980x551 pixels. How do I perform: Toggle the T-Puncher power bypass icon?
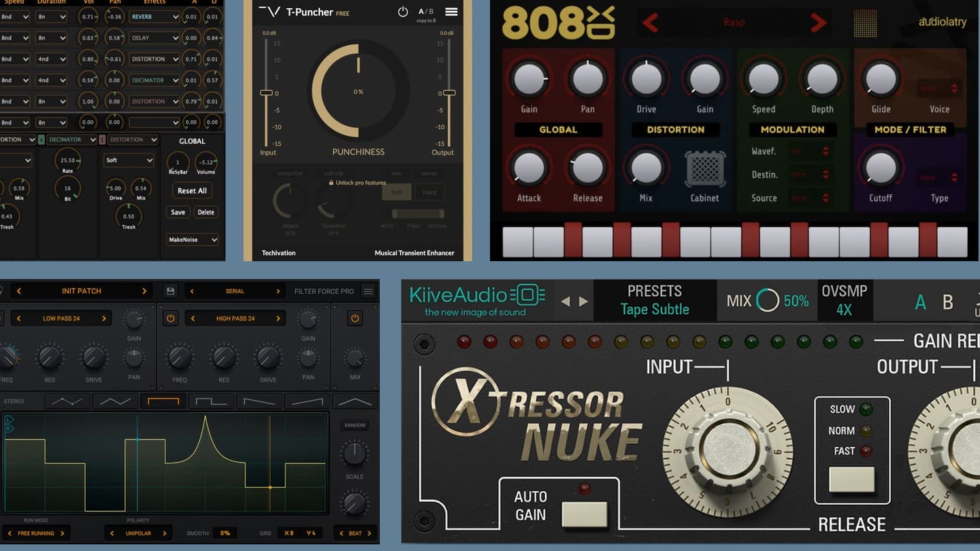click(x=403, y=12)
